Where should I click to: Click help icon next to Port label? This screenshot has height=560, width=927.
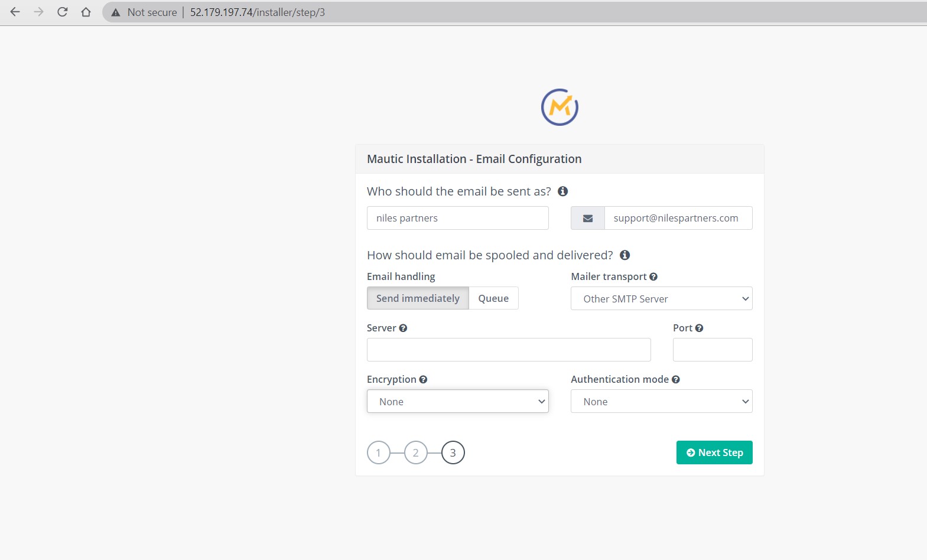click(x=699, y=328)
